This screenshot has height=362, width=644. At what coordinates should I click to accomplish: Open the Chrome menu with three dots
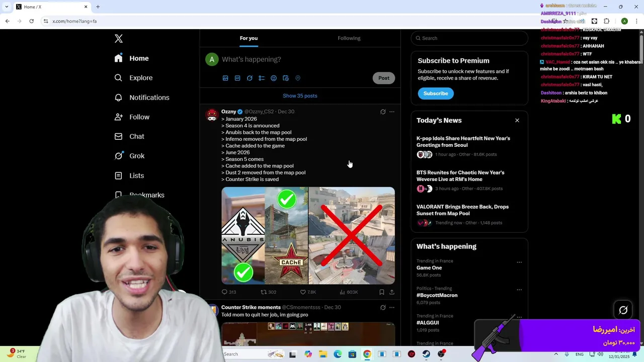coord(636,21)
